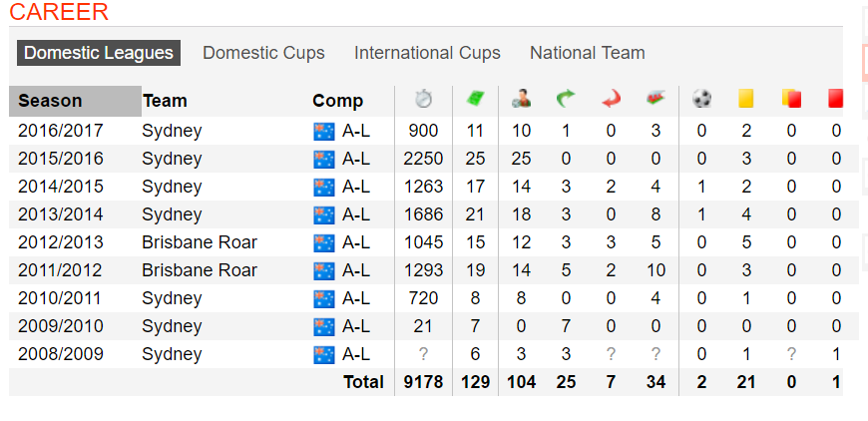
Task: Click the red substitute-out arrow icon
Action: point(612,99)
